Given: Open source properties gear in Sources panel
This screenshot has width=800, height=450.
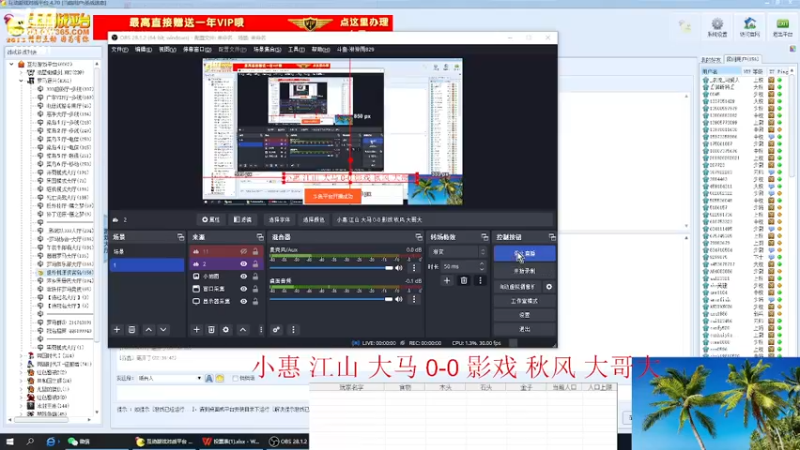Looking at the screenshot, I should tap(226, 330).
